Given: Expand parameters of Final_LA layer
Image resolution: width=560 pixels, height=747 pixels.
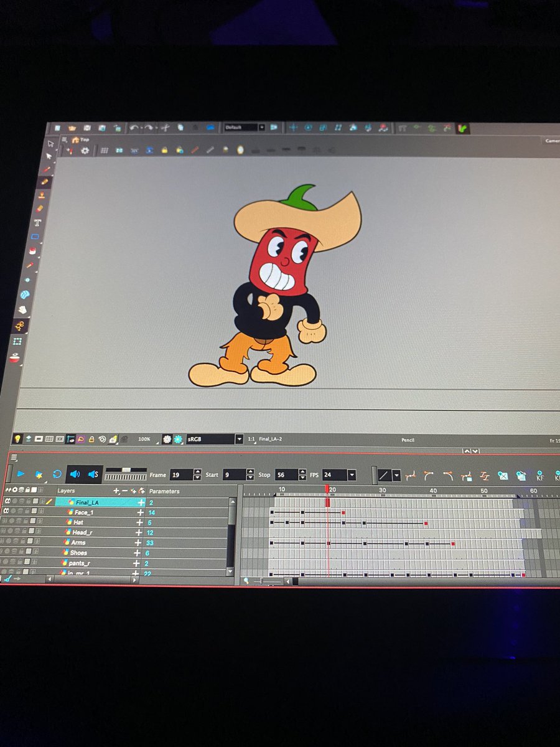Looking at the screenshot, I should pyautogui.click(x=141, y=502).
